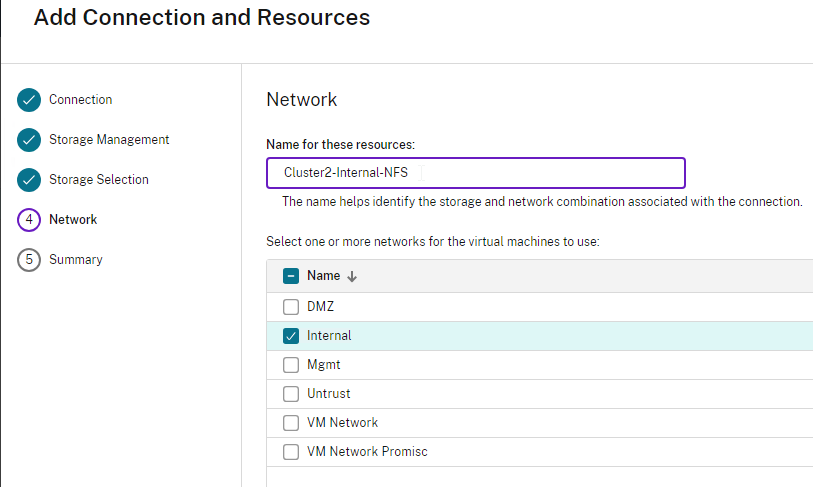Jump to the Summary step
This screenshot has width=813, height=487.
pos(76,260)
